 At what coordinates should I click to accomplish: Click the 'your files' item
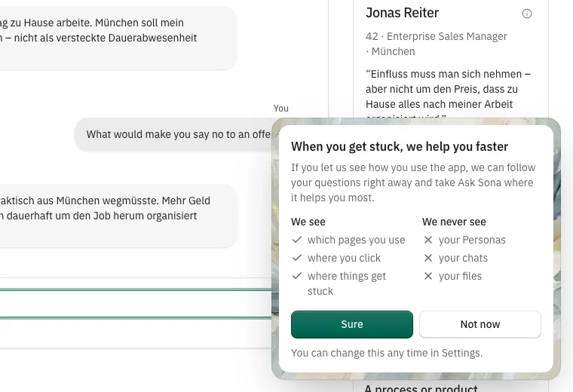click(460, 276)
